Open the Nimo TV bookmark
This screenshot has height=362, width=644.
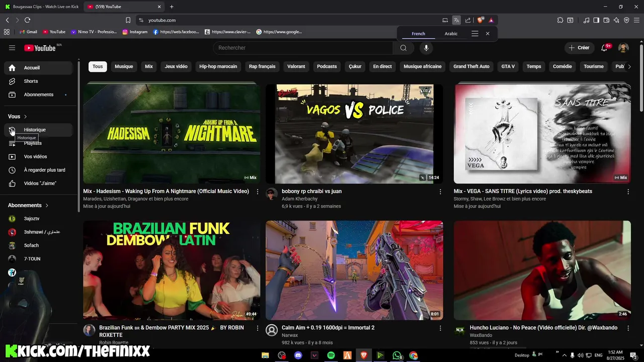94,32
